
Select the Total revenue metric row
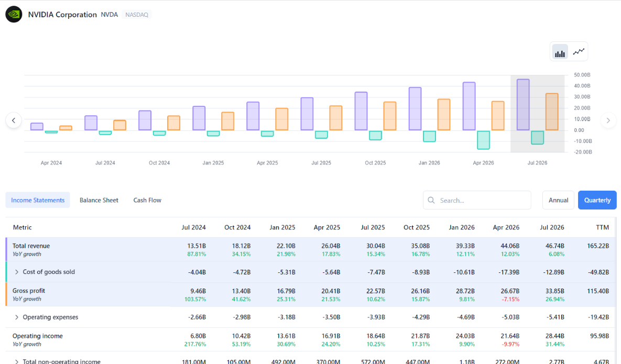pyautogui.click(x=311, y=249)
